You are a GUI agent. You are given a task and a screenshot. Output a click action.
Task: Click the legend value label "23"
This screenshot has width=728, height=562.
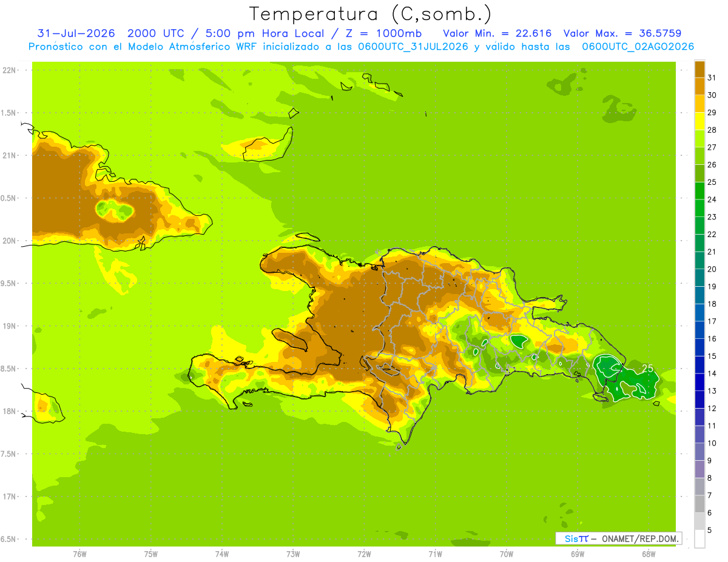point(712,217)
